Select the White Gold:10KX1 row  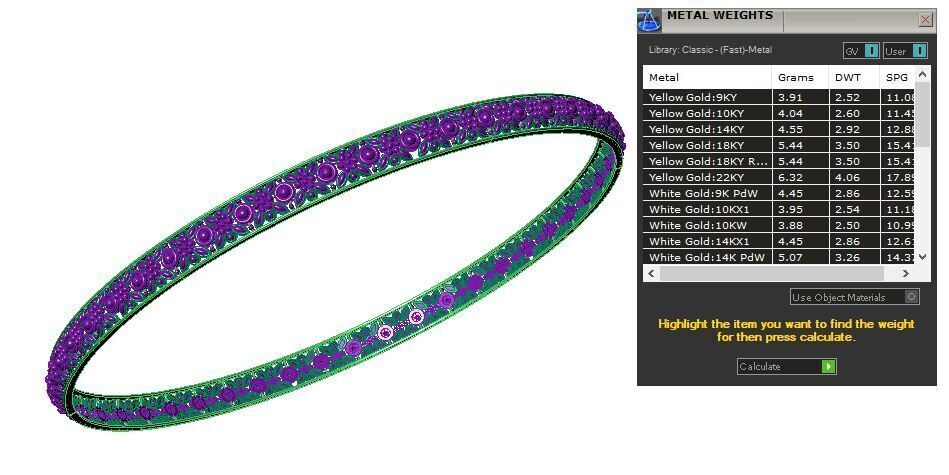[778, 209]
